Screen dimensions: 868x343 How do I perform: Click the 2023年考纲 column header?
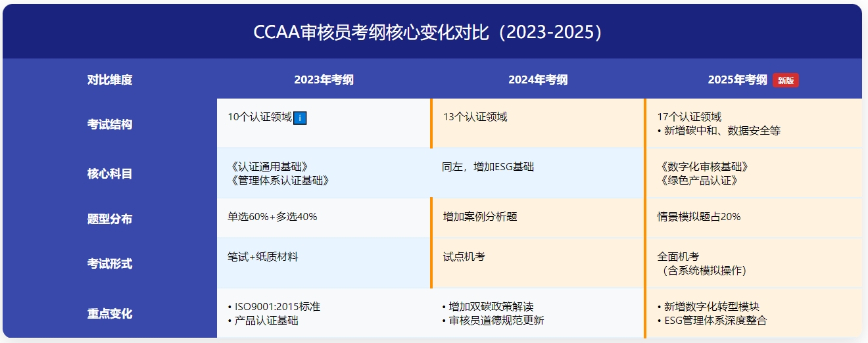click(x=324, y=80)
